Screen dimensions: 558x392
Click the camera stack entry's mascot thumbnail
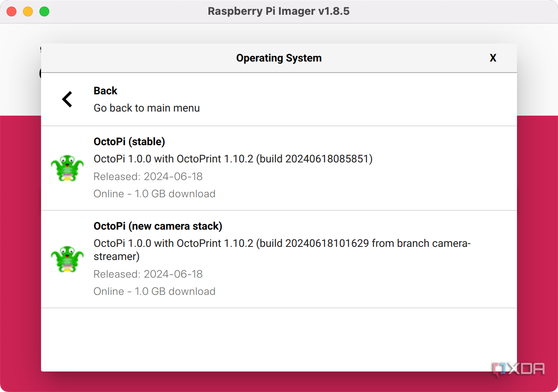(67, 258)
